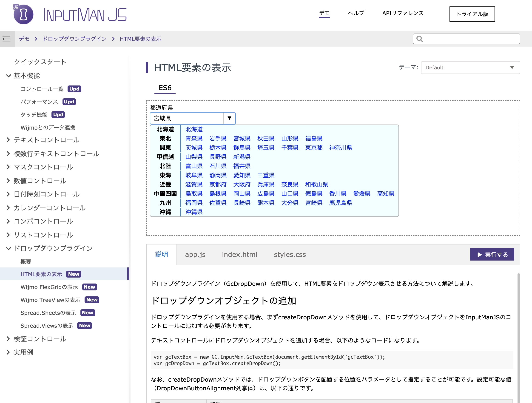Screen dimensions: 532x403
Task: Expand the 数値コントロール section
Action: click(9, 181)
